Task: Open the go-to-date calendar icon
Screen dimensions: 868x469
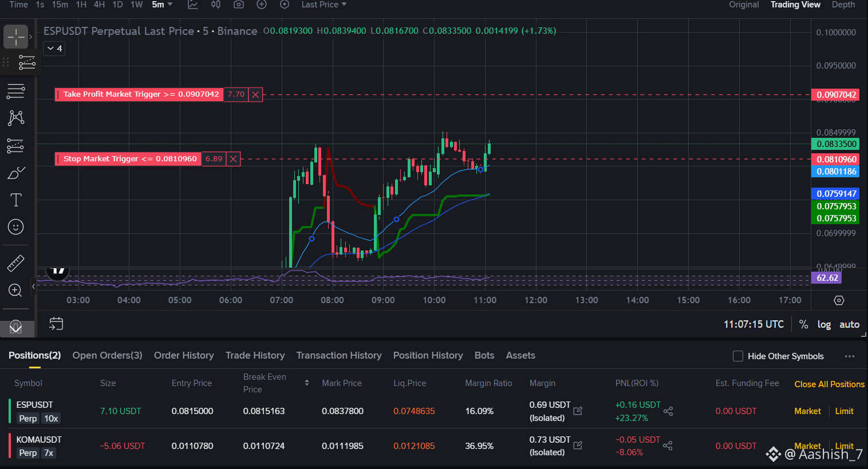Action: 56,324
